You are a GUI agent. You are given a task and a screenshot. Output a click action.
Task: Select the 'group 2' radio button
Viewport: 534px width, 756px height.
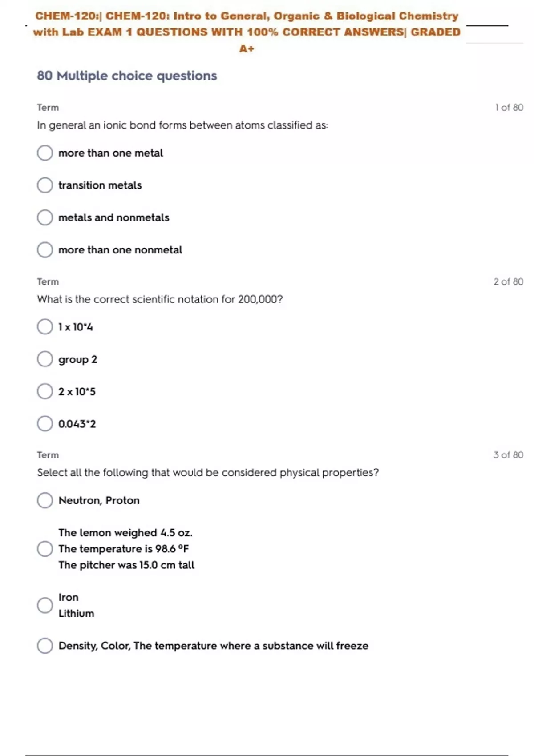click(45, 359)
